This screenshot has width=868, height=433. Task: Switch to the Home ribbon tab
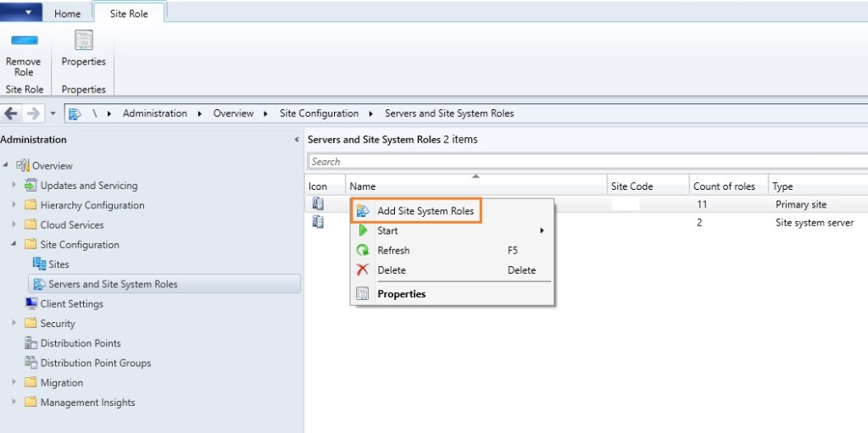click(x=68, y=14)
